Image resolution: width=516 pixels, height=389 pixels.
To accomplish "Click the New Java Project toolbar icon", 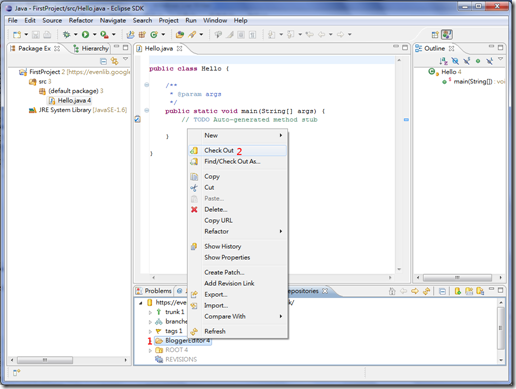I will tap(130, 34).
